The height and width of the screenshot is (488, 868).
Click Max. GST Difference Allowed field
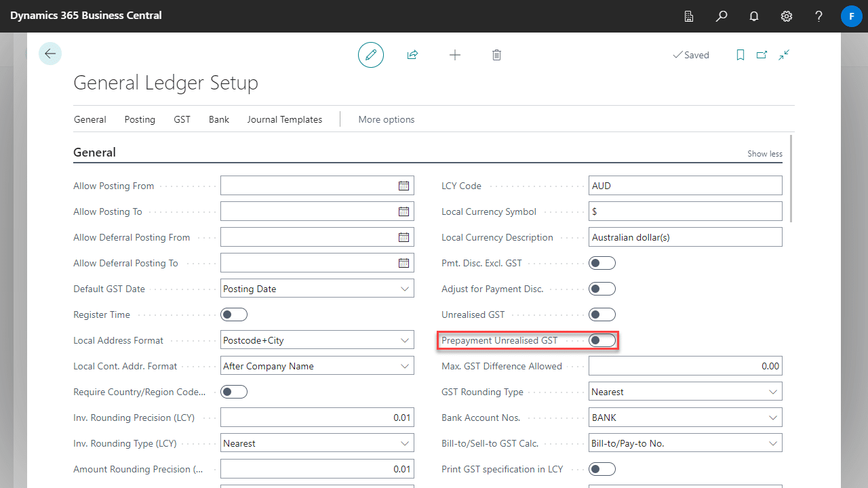coord(685,366)
